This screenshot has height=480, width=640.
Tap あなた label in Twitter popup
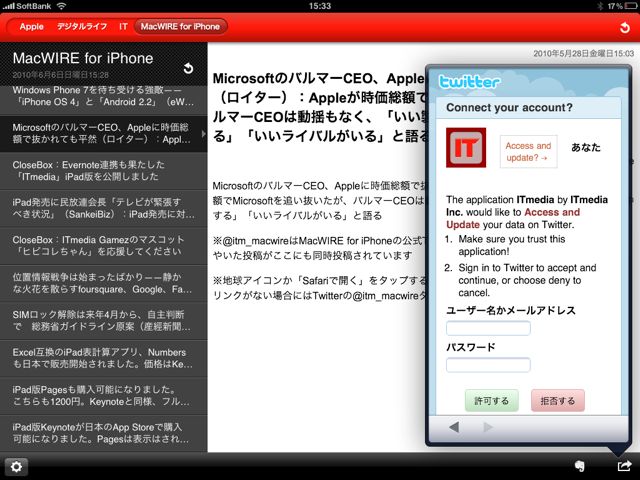click(x=586, y=147)
